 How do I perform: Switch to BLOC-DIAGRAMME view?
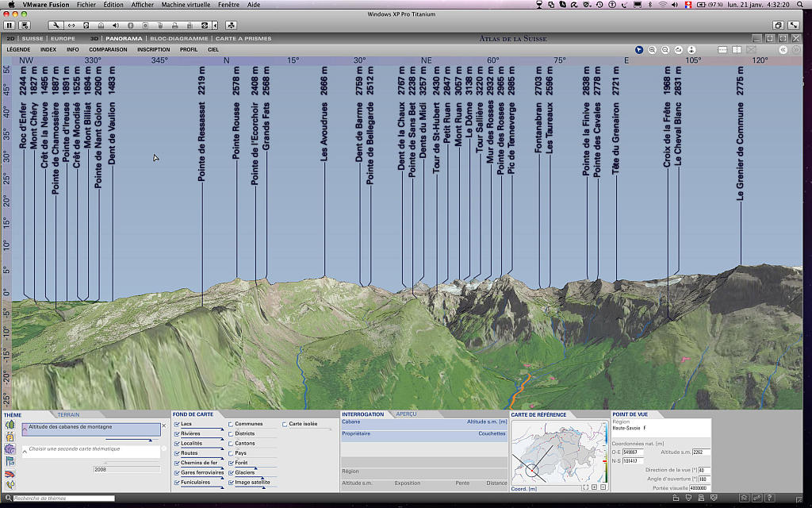[x=178, y=38]
